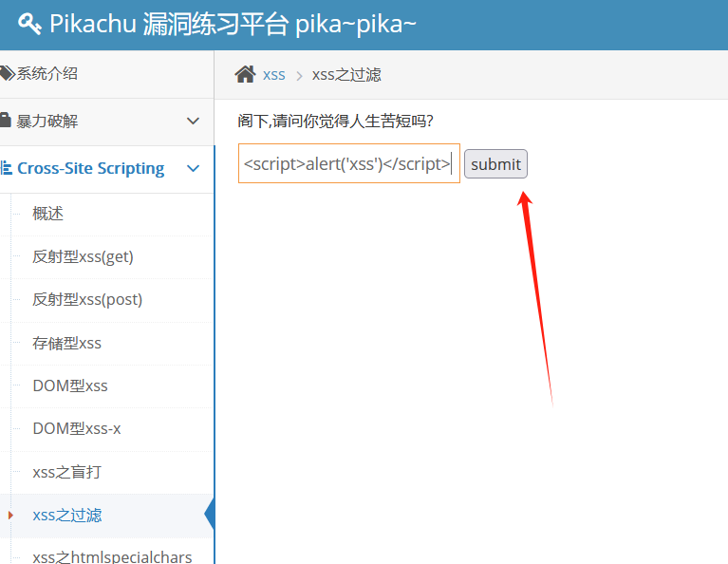Expand the 暴力破解 chevron

193,122
